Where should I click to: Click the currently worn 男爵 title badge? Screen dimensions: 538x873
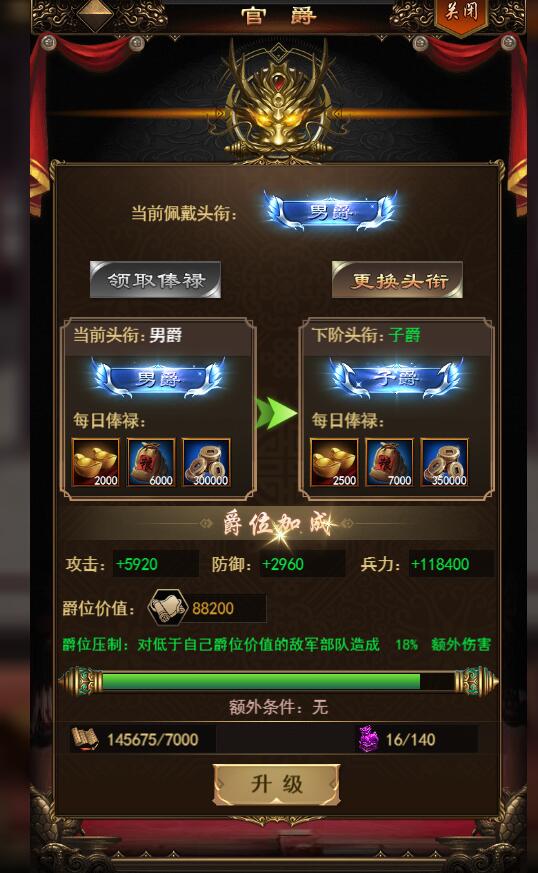tap(331, 210)
